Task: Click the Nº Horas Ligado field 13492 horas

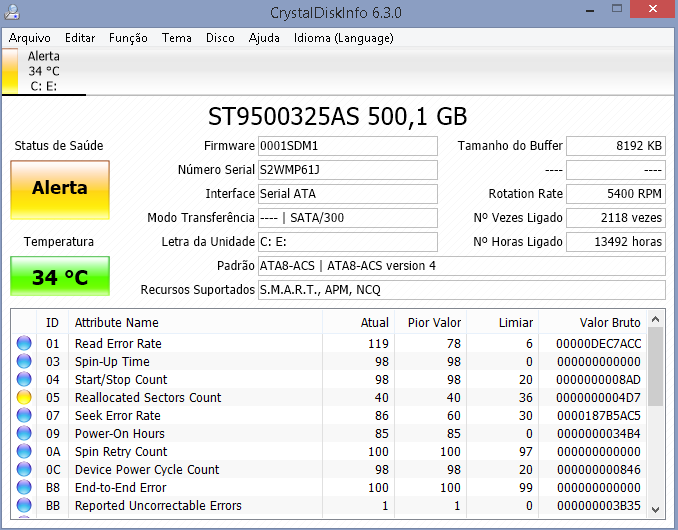Action: pyautogui.click(x=616, y=242)
